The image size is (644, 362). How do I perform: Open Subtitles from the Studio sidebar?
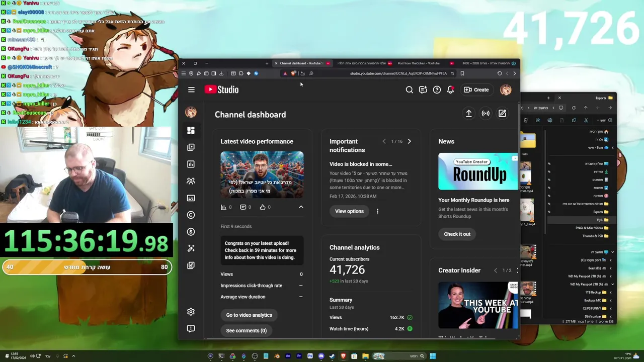point(191,198)
